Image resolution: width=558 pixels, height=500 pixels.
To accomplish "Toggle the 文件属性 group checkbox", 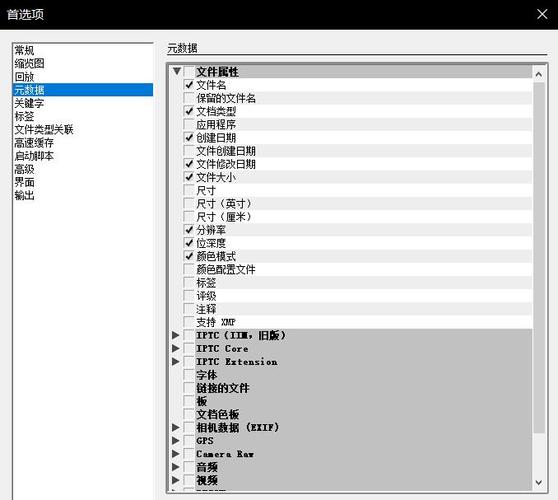I will coord(189,72).
